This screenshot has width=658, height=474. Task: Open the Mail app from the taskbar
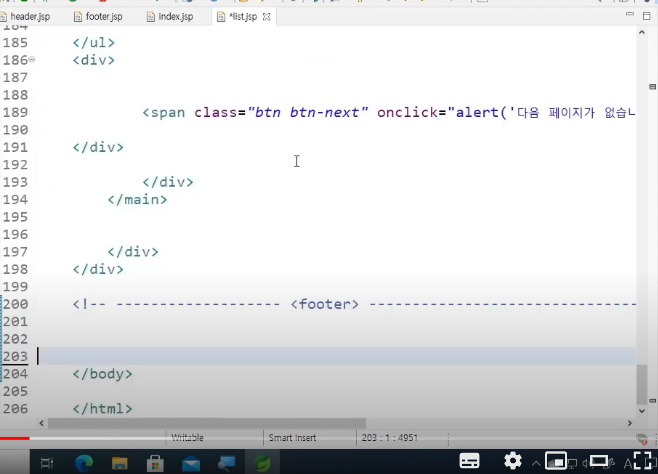(x=191, y=464)
